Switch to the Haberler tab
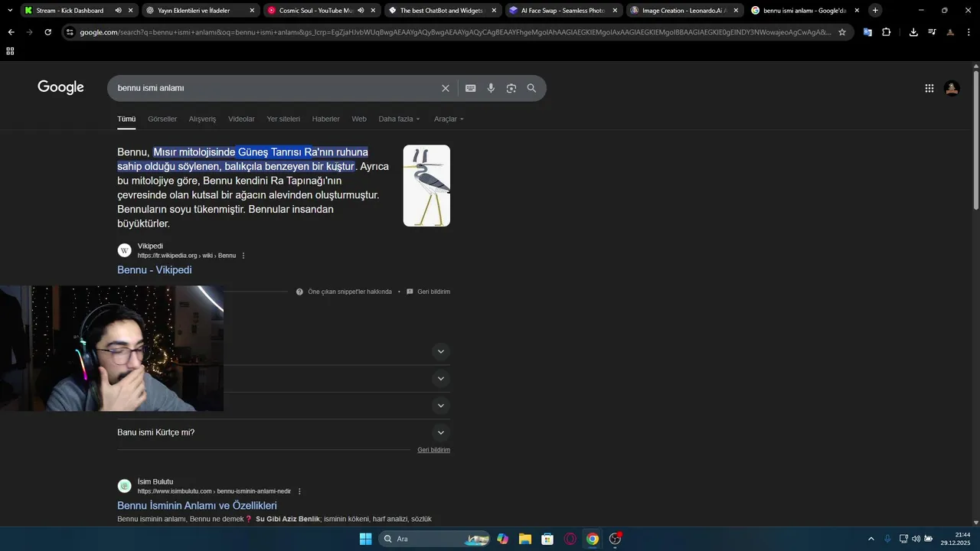 325,119
